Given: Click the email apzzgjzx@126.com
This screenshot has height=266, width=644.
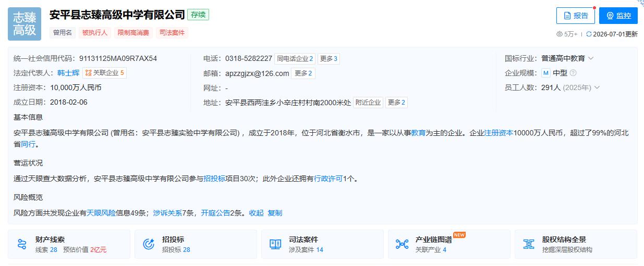Looking at the screenshot, I should click(x=257, y=73).
